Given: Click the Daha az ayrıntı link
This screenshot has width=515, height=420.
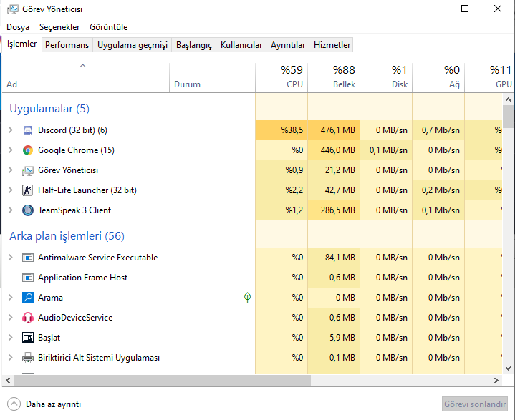Looking at the screenshot, I should click(x=53, y=404).
